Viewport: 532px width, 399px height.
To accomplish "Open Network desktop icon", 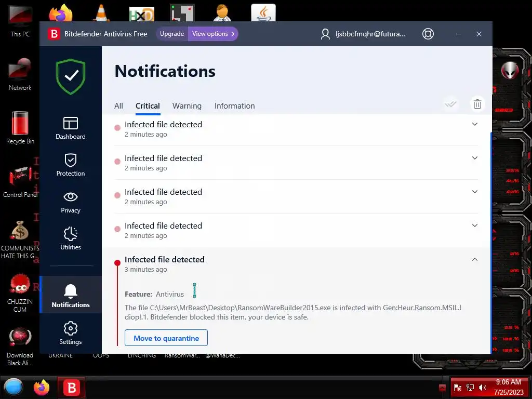I will pyautogui.click(x=20, y=74).
